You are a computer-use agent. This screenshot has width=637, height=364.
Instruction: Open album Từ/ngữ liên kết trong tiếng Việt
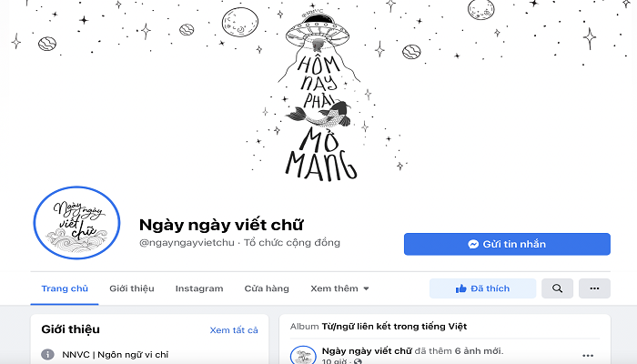pos(394,326)
